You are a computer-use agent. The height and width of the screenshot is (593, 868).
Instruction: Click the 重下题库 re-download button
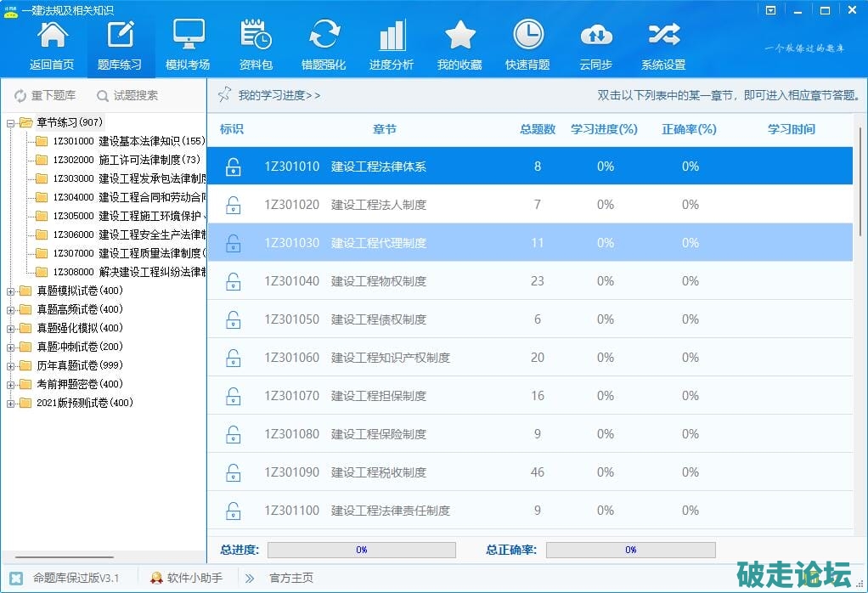(x=45, y=95)
